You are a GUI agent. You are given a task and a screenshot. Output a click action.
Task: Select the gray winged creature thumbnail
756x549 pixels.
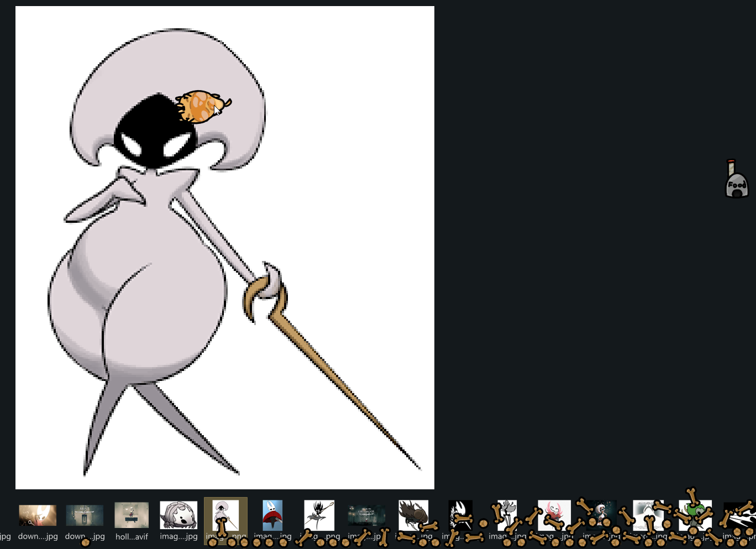tap(507, 515)
